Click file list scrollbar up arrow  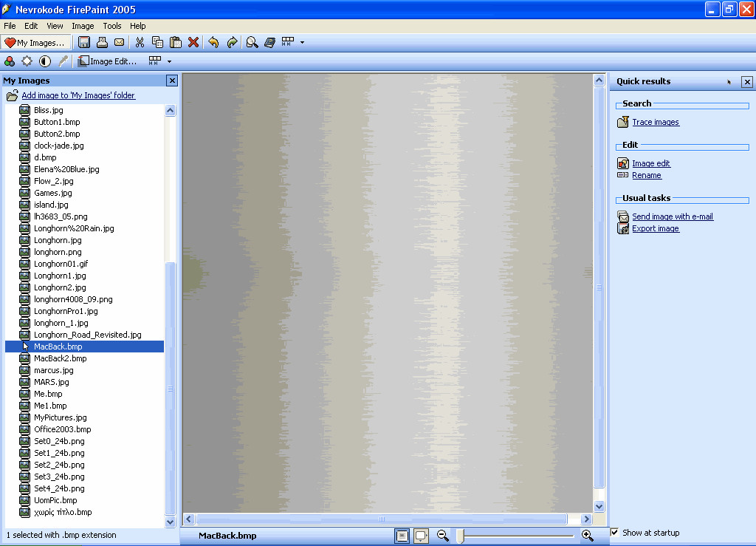[x=170, y=110]
